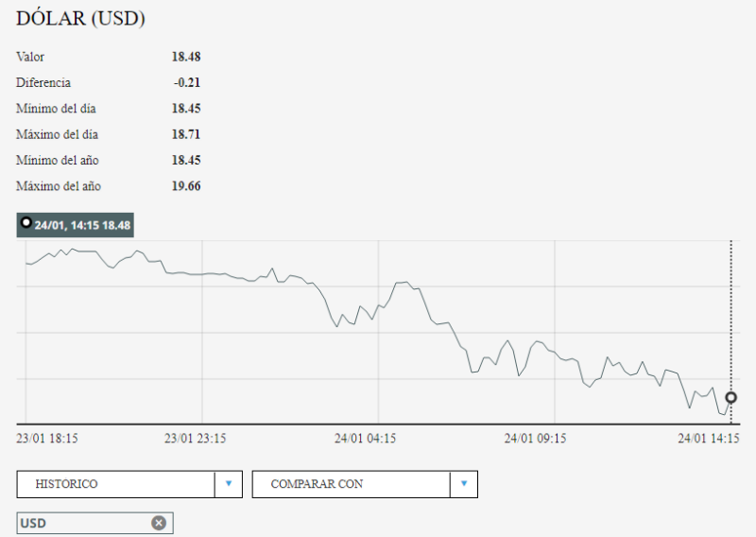Click the 24/01 04:15 axis label
756x537 pixels.
pos(366,438)
